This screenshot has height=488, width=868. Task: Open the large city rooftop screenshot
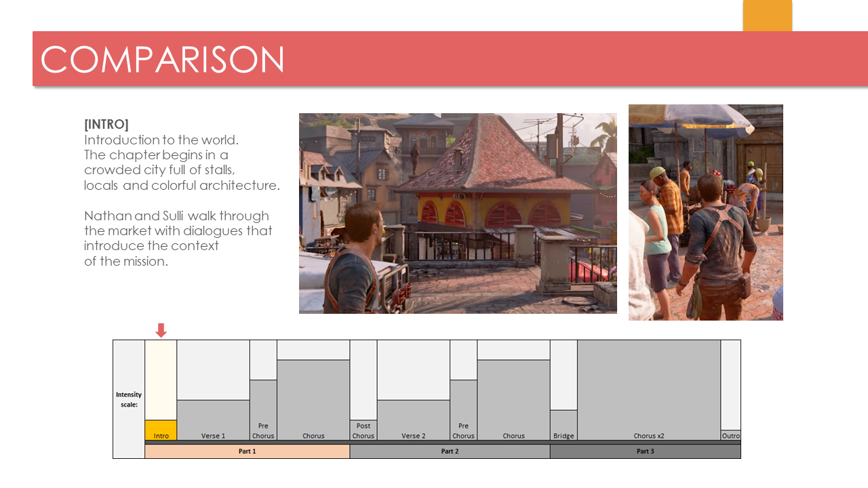458,213
